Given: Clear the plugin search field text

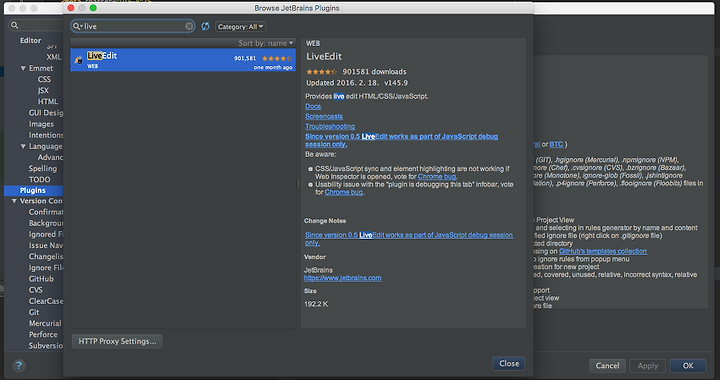Looking at the screenshot, I should pos(189,27).
